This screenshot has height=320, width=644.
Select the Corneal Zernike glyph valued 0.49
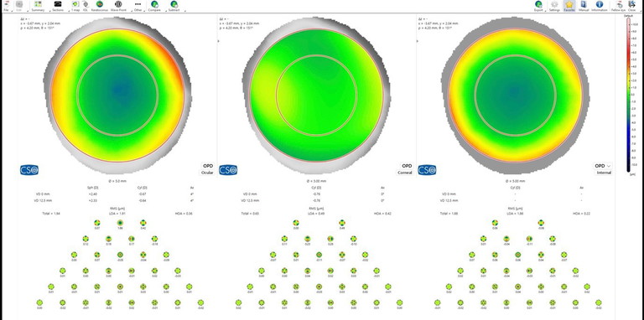(x=342, y=224)
